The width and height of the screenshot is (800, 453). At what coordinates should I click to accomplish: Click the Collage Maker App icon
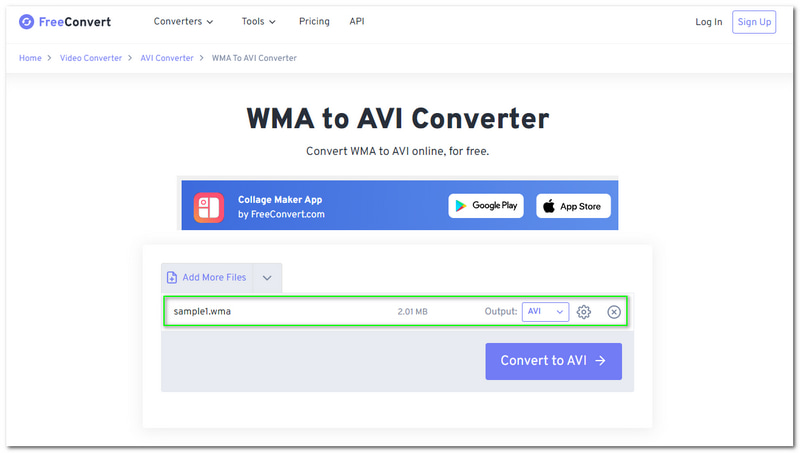click(x=209, y=206)
